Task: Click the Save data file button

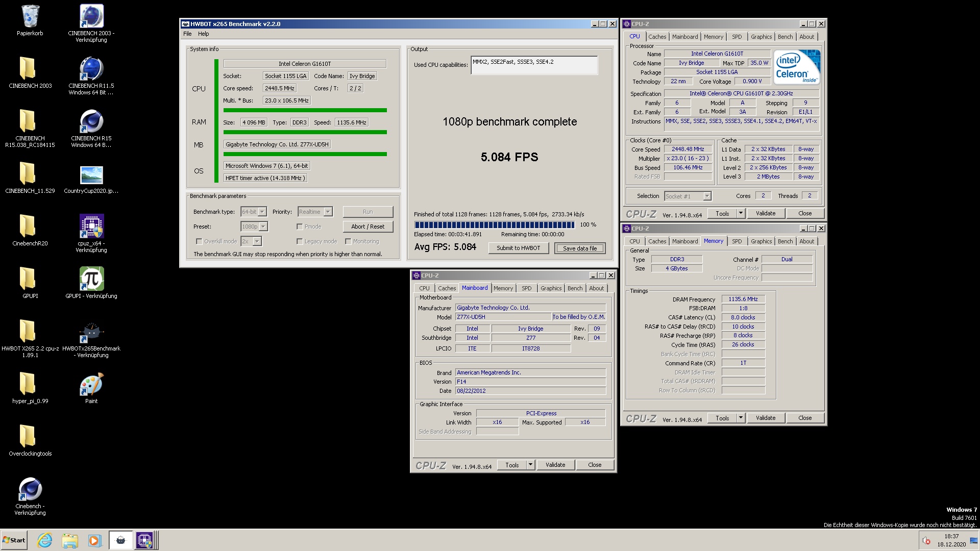Action: click(x=580, y=248)
